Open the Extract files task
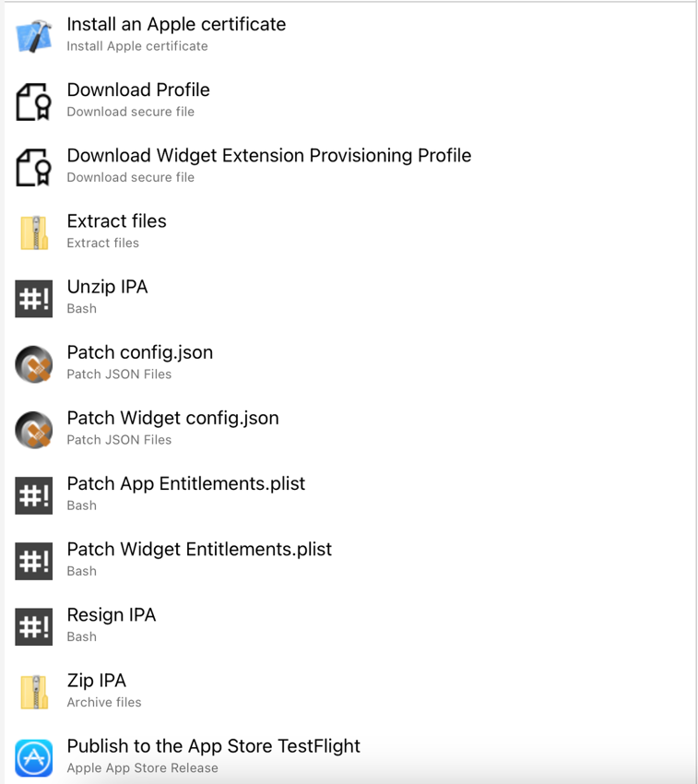The width and height of the screenshot is (698, 784). 116,221
